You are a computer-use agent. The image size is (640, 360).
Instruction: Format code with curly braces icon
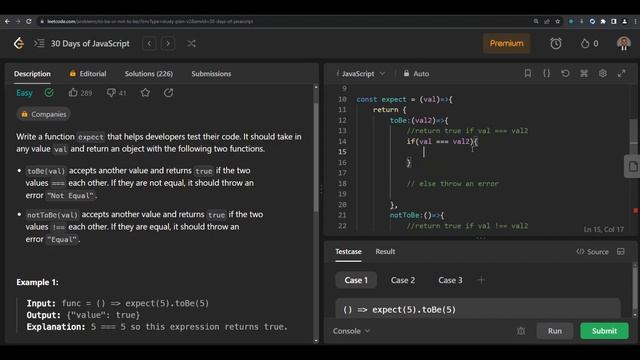point(546,73)
